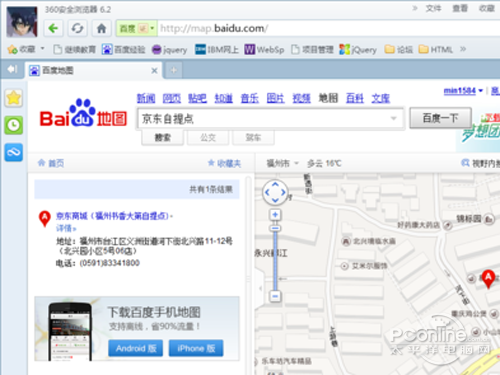Viewport: 500px width, 375px height.
Task: Click the map zoom level slider handle
Action: coord(275,228)
